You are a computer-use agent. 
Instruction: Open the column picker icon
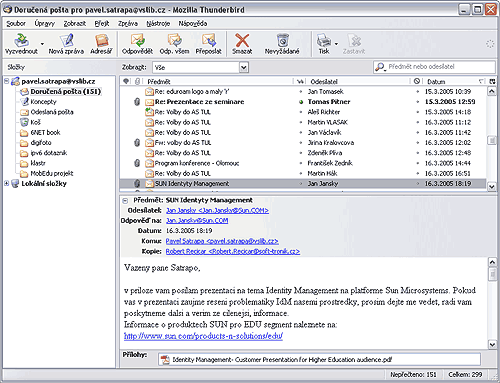pos(492,81)
